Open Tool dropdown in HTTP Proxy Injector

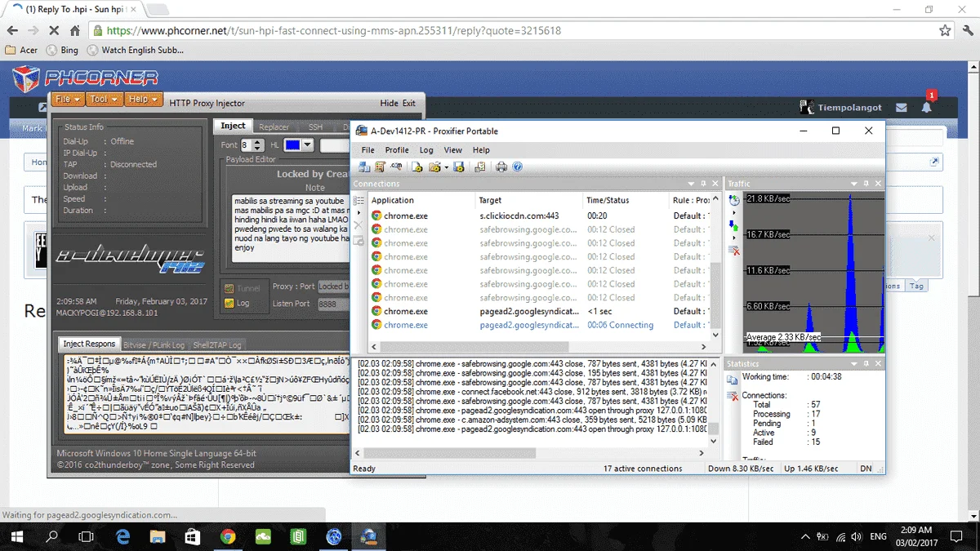coord(103,100)
